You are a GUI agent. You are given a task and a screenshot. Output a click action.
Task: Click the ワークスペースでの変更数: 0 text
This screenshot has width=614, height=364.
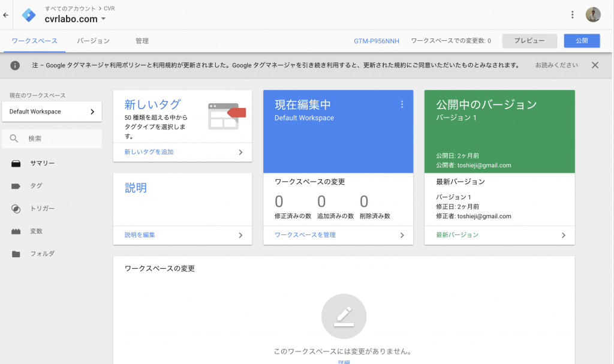coord(451,41)
